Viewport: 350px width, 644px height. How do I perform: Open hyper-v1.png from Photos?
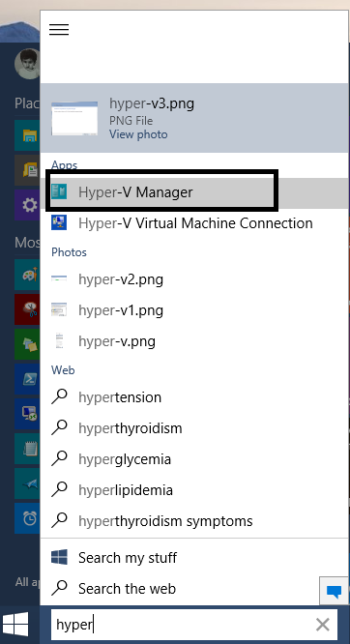point(194,310)
